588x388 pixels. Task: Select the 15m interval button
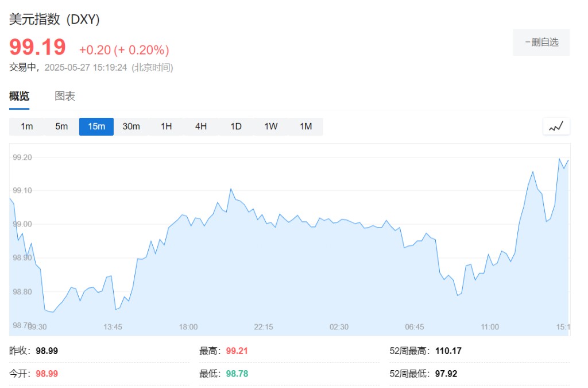[96, 126]
